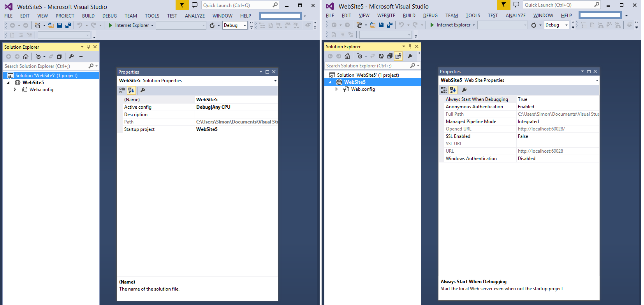Select SSL Enabled property row

pyautogui.click(x=519, y=136)
